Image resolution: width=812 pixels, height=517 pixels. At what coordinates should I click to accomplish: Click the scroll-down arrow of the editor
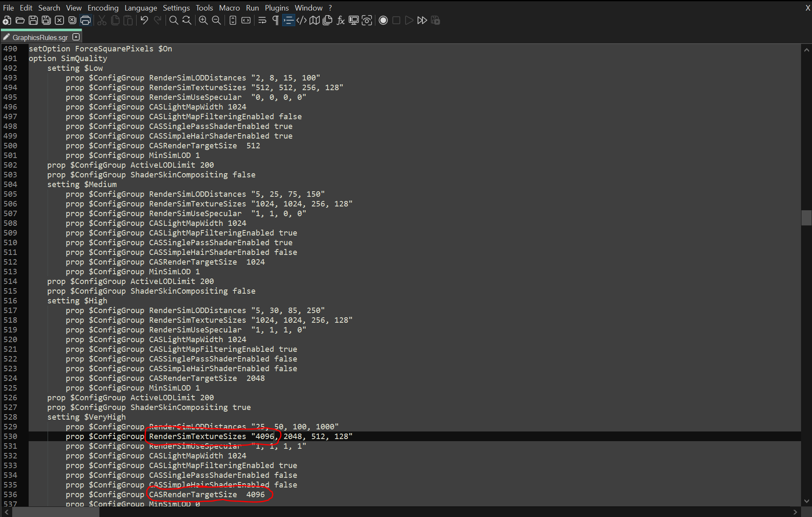(806, 501)
